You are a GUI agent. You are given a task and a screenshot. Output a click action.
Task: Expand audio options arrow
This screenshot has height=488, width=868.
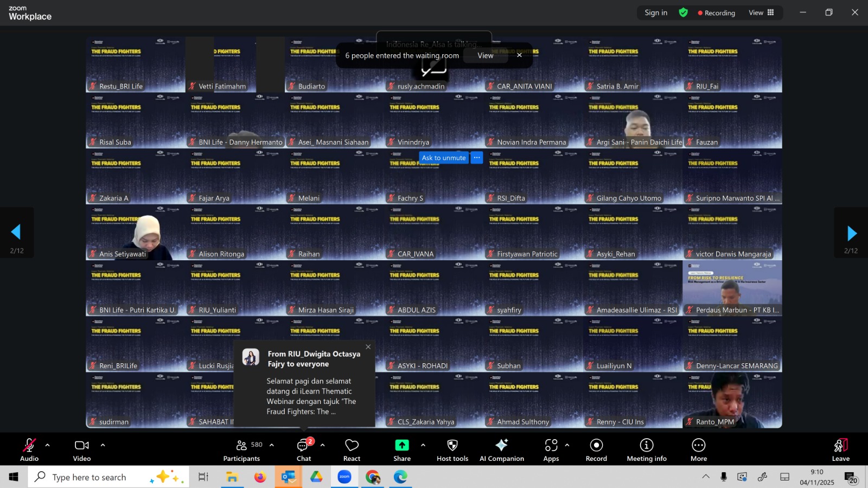pos(48,445)
